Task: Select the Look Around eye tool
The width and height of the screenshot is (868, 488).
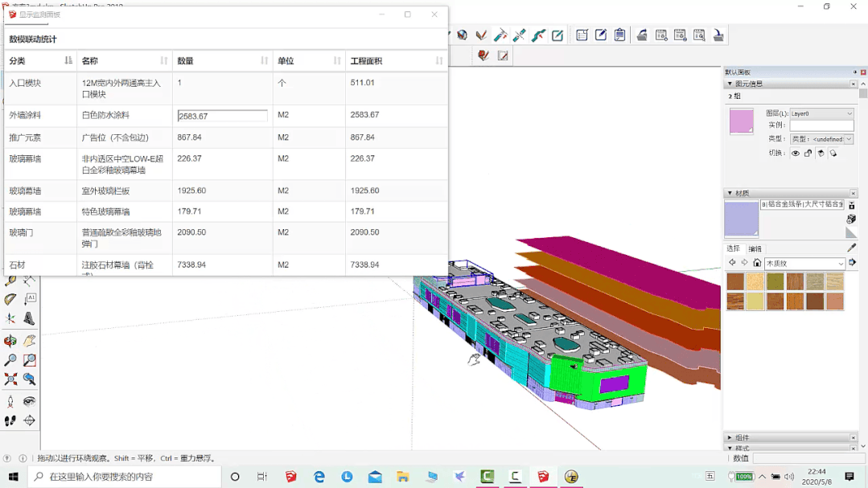Action: pyautogui.click(x=30, y=401)
